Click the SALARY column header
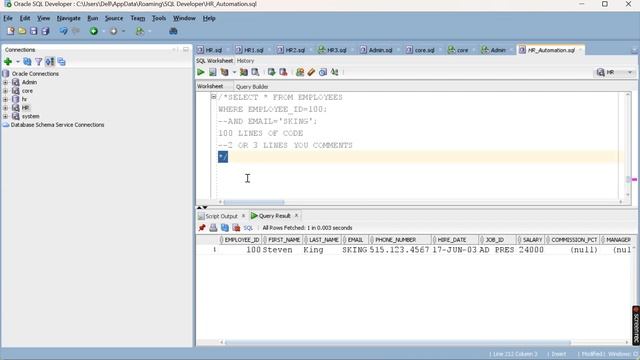640x360 pixels. coord(530,240)
